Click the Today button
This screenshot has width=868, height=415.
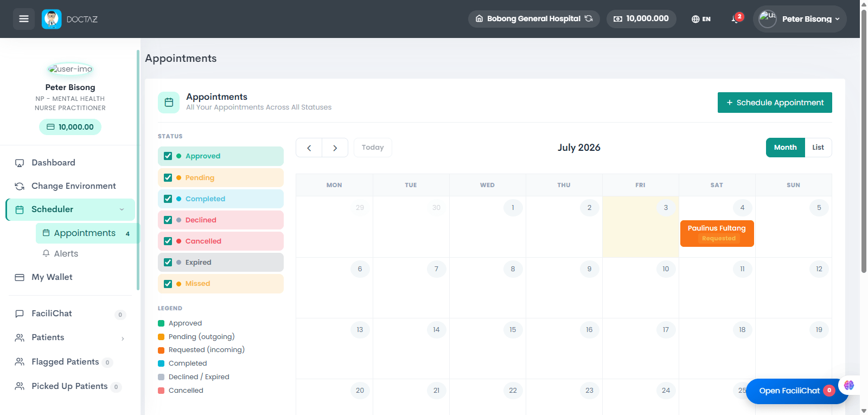(373, 148)
